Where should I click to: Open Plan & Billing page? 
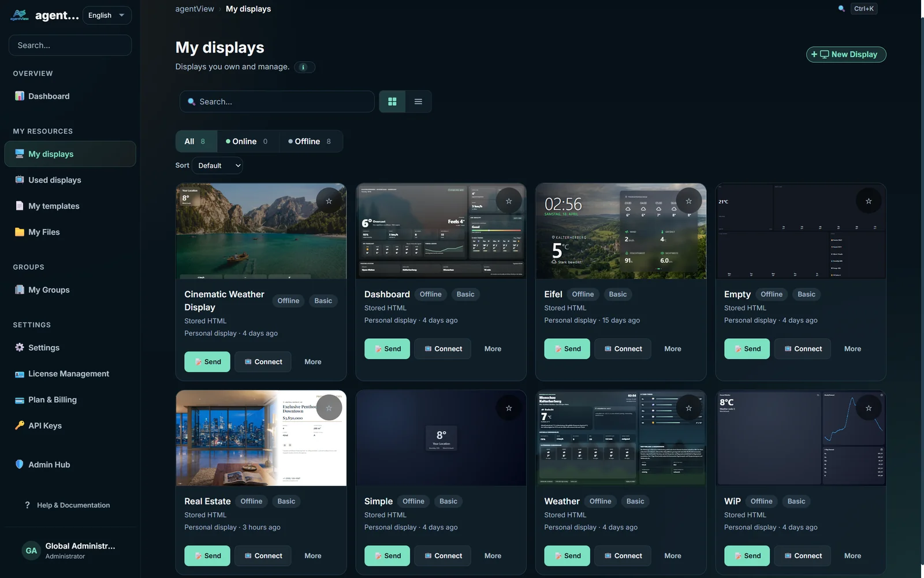tap(52, 399)
